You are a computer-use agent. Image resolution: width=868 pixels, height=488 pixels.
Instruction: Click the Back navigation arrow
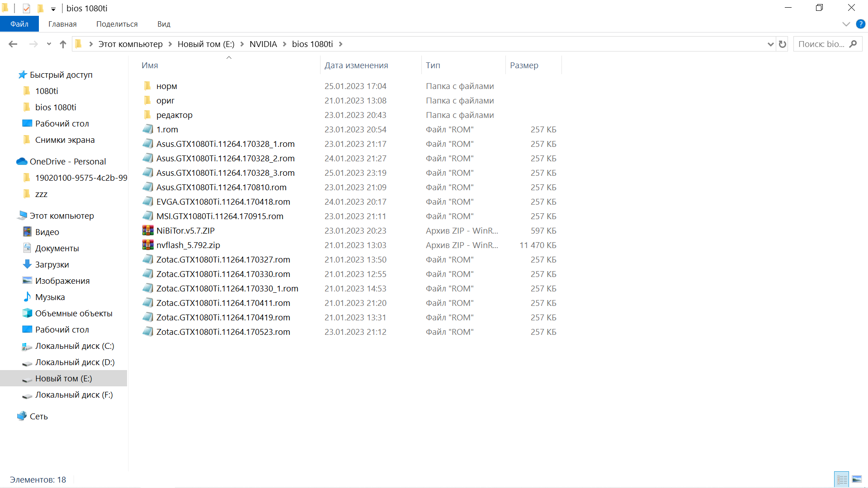13,44
